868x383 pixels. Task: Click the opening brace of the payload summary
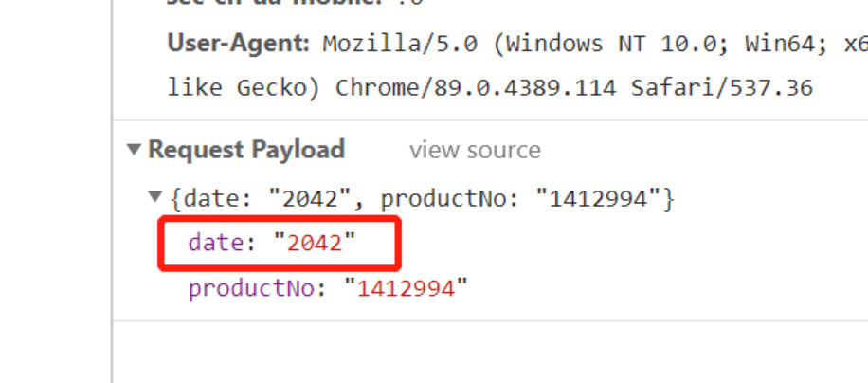175,199
